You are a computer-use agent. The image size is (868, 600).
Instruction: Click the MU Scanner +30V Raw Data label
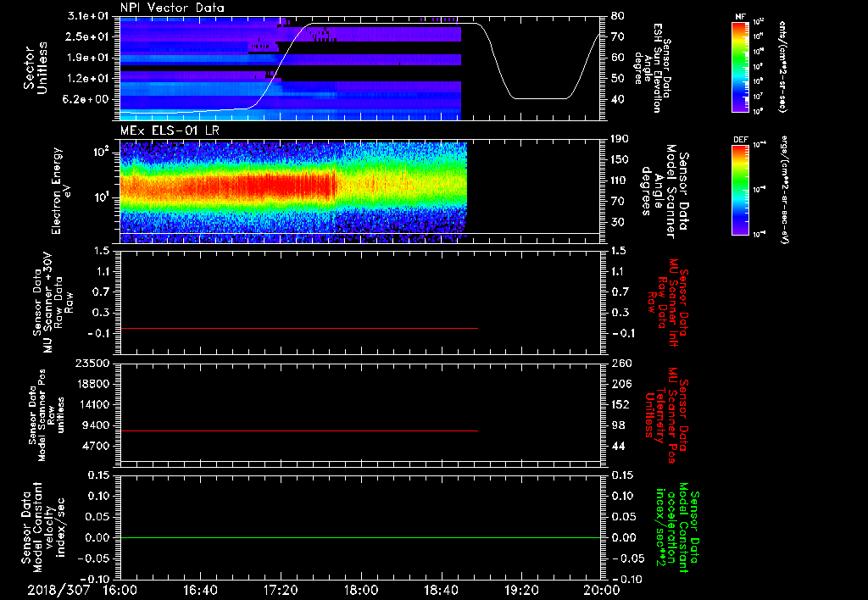pyautogui.click(x=53, y=303)
